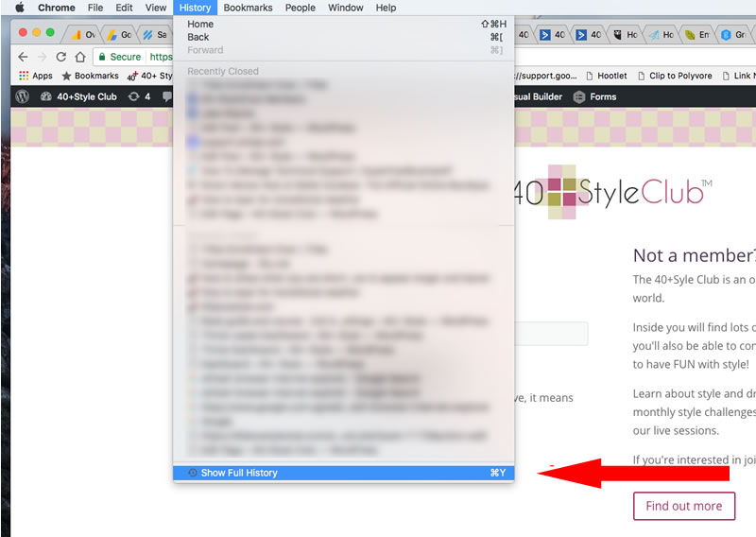The image size is (756, 537).
Task: Open the Edit menu
Action: click(x=124, y=8)
